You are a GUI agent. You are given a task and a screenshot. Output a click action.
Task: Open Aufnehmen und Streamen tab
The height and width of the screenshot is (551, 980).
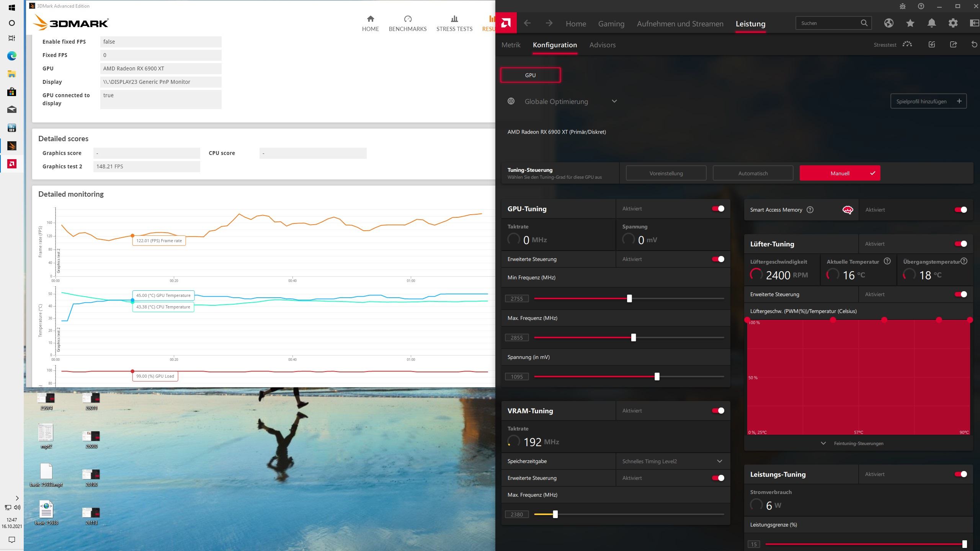[680, 24]
